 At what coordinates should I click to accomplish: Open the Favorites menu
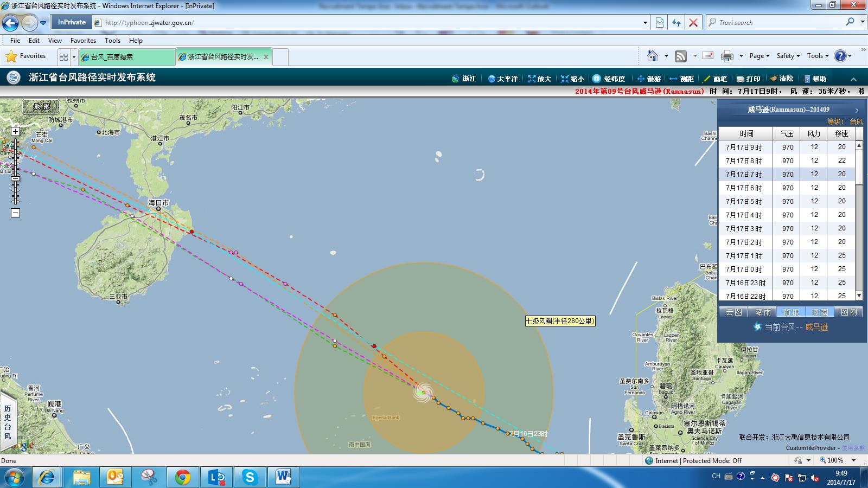pyautogui.click(x=83, y=41)
